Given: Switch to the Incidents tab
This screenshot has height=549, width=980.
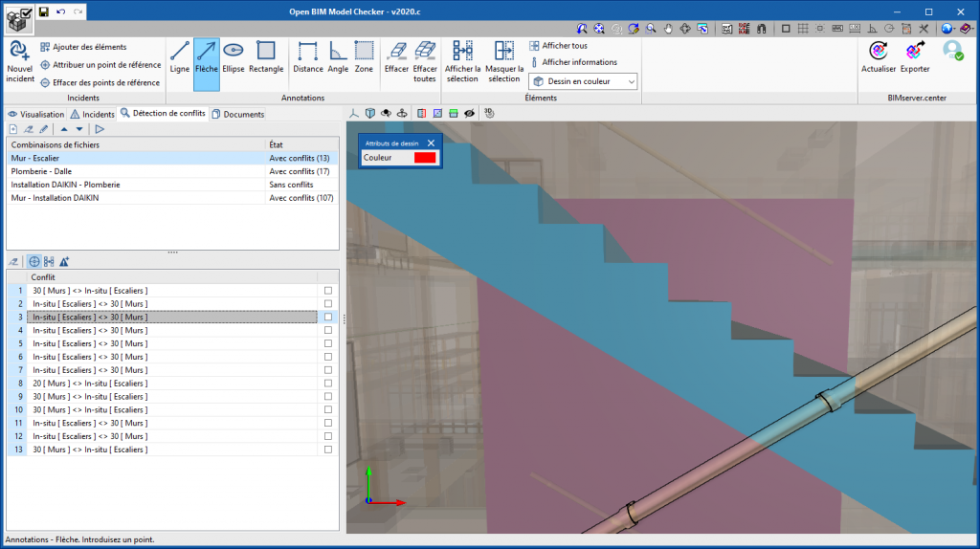Looking at the screenshot, I should point(92,114).
